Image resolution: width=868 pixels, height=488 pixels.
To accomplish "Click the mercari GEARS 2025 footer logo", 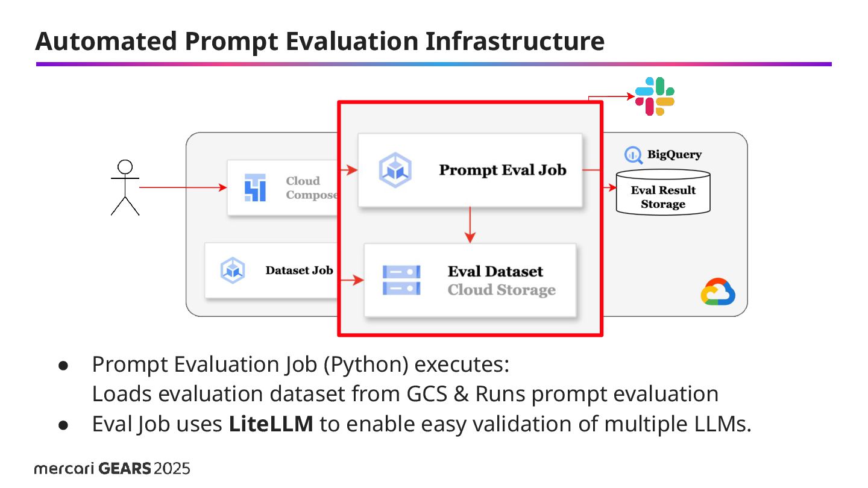I will click(112, 468).
